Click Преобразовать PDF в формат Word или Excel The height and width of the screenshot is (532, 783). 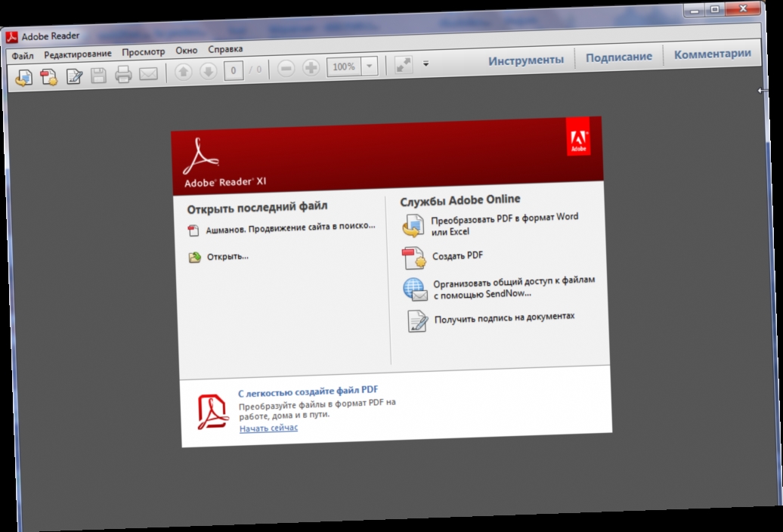504,224
